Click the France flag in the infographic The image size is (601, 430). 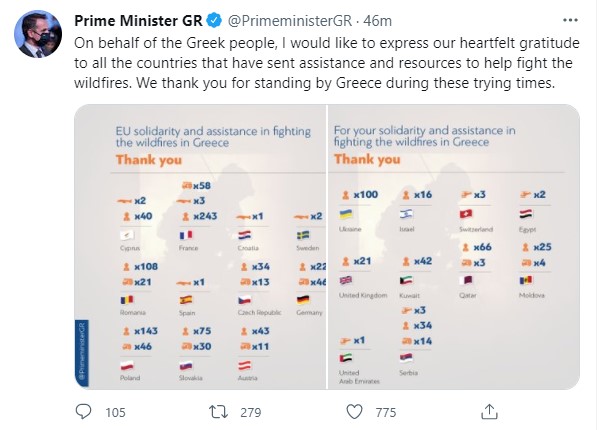tap(186, 236)
